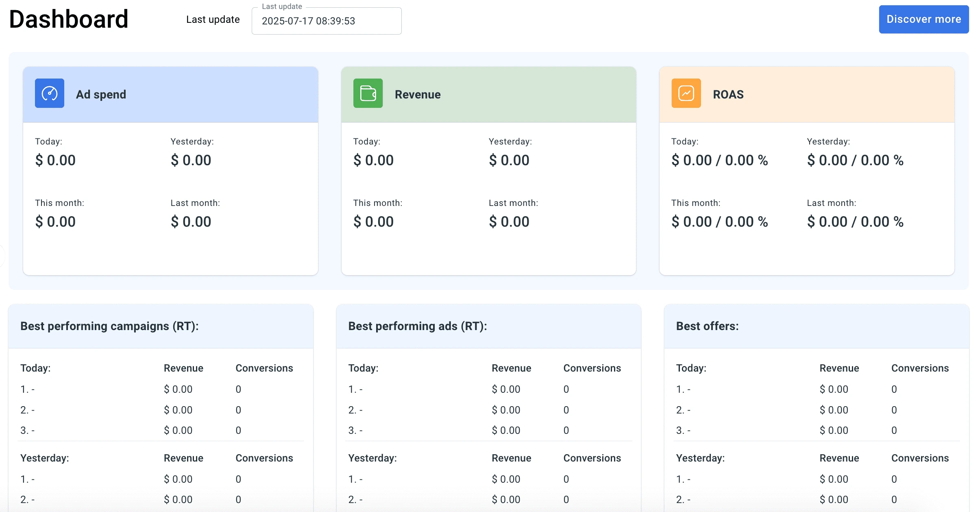Click ROAS Today value $ 0.00 / 0.00 %

tap(719, 160)
